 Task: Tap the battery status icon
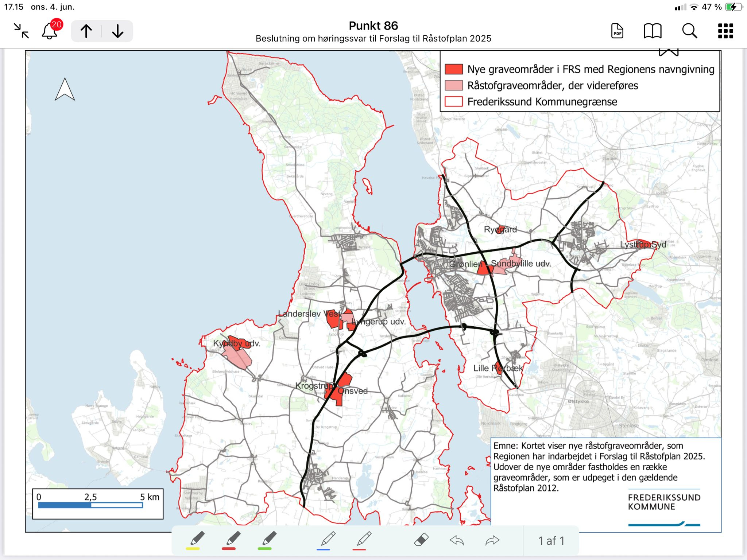[734, 7]
